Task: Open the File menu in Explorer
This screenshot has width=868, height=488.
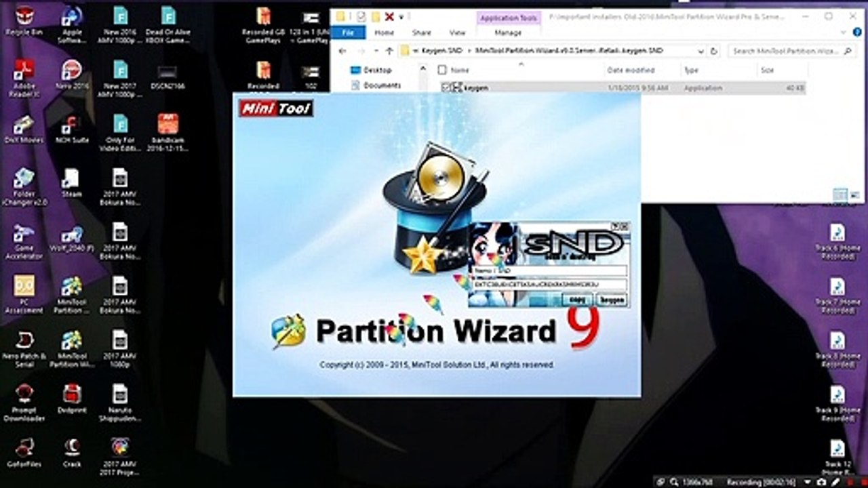Action: (348, 33)
